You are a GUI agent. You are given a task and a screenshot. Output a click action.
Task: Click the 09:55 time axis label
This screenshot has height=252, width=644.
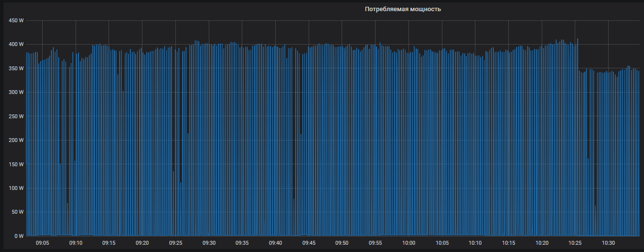tap(376, 243)
